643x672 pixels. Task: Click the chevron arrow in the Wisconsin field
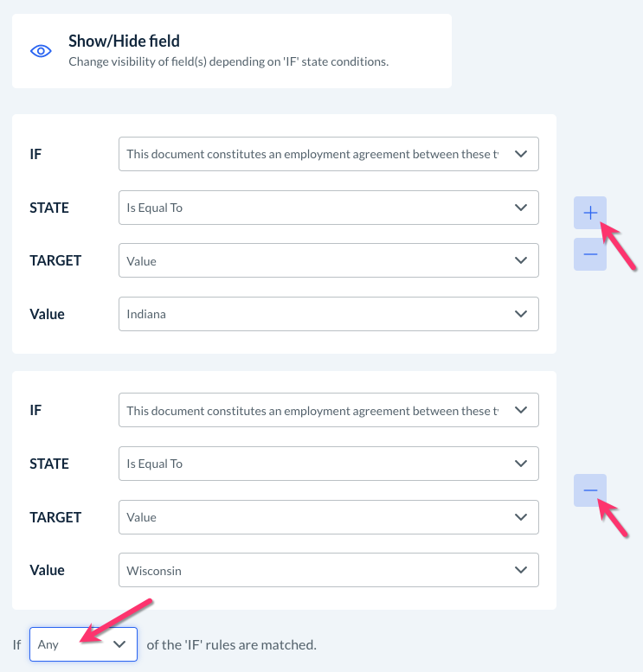521,571
